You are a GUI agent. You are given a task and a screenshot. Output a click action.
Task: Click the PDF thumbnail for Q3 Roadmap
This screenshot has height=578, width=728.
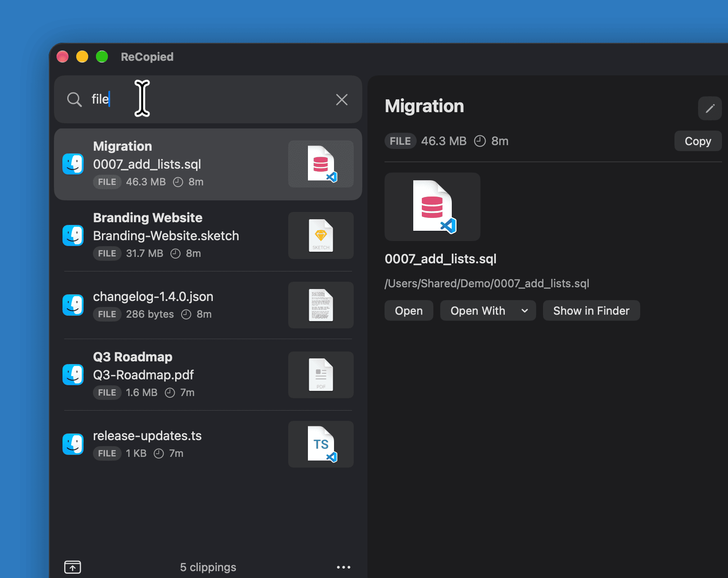pos(321,375)
